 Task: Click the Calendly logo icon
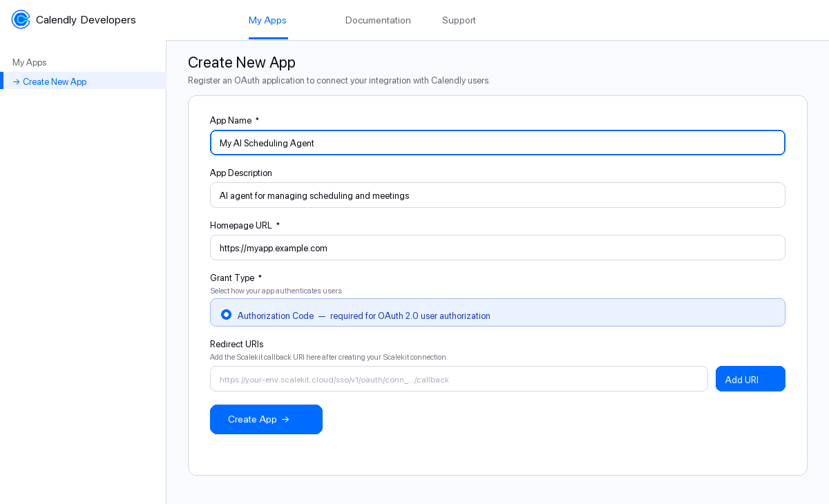[x=20, y=19]
